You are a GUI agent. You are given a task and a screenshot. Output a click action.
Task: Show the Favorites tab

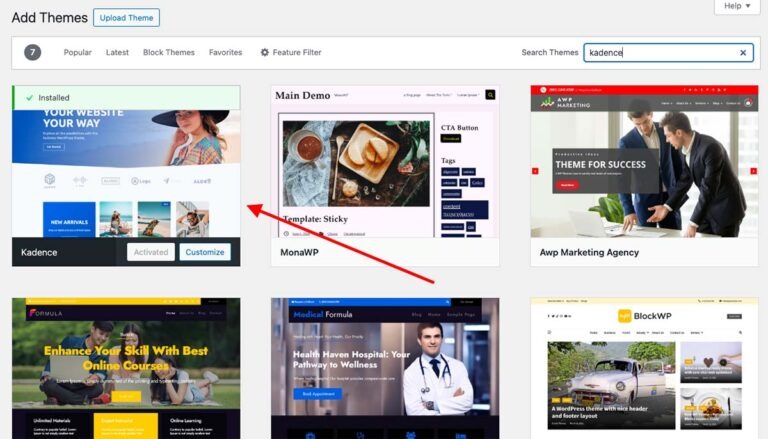pos(225,53)
